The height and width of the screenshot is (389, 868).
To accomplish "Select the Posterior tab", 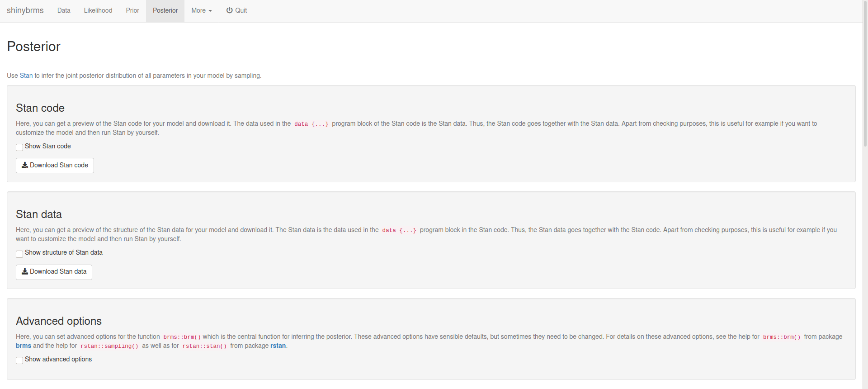I will 165,10.
